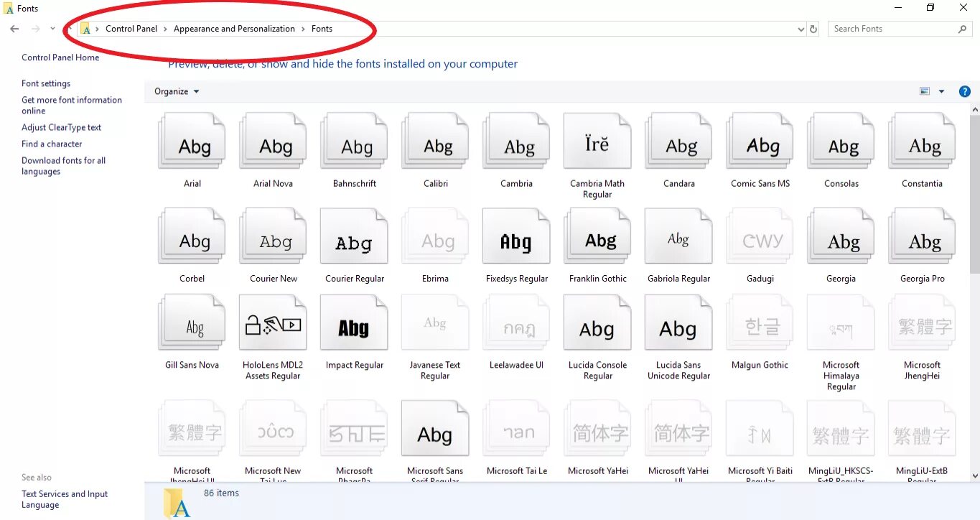This screenshot has width=980, height=520.
Task: Select the Courier New font icon
Action: (x=273, y=236)
